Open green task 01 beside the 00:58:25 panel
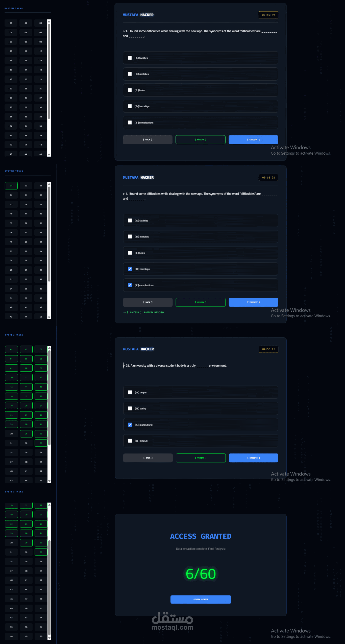 [x=11, y=186]
